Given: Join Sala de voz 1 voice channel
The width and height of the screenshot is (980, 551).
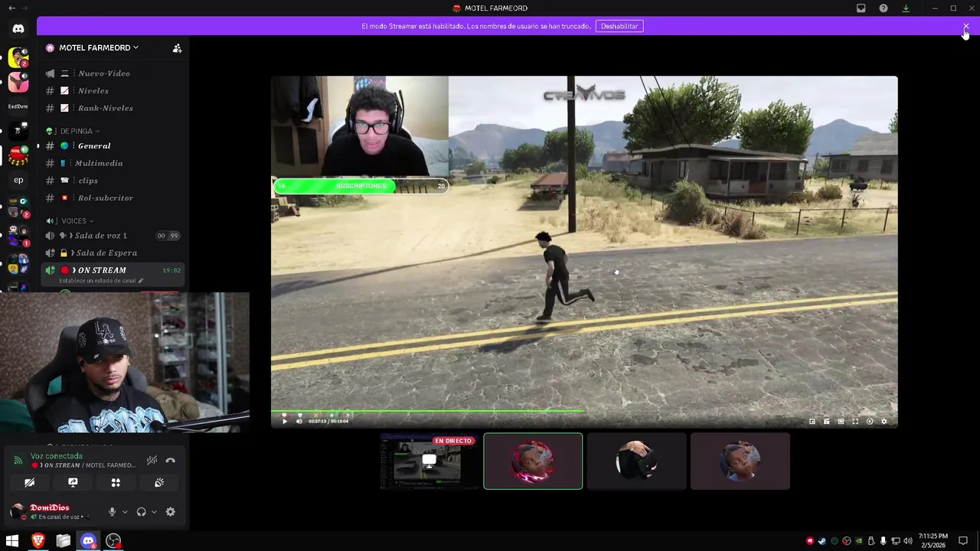Looking at the screenshot, I should coord(113,236).
